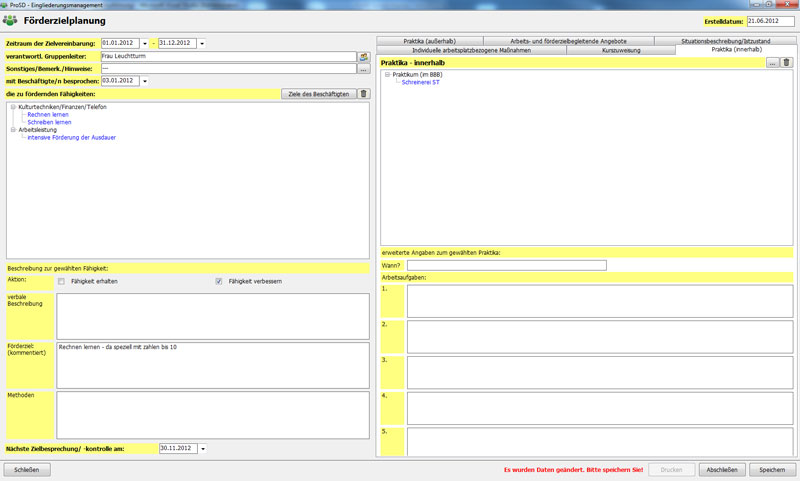Toggle the Fähigkeit verbessern checkbox
Image resolution: width=800 pixels, height=481 pixels.
(219, 281)
